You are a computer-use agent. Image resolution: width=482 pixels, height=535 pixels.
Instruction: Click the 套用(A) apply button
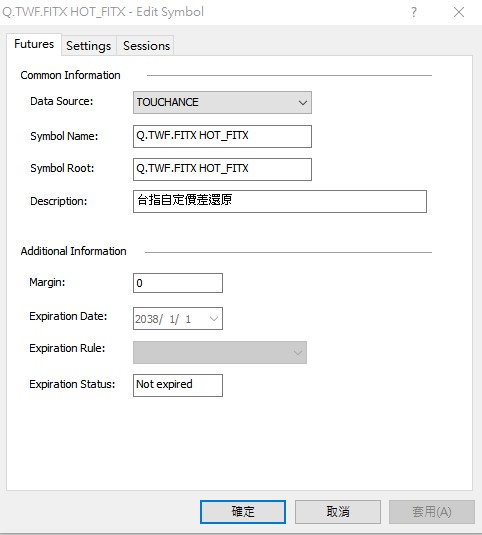(432, 511)
